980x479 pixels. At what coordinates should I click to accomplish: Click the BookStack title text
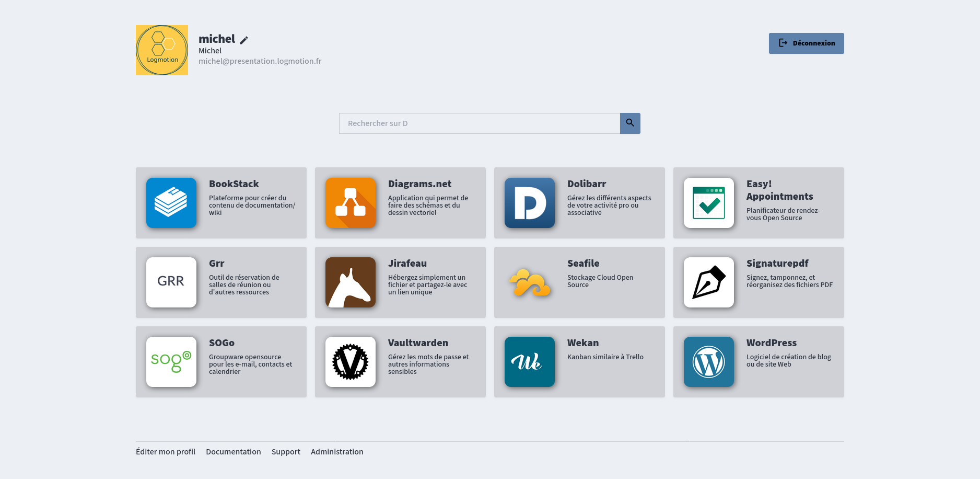click(234, 184)
